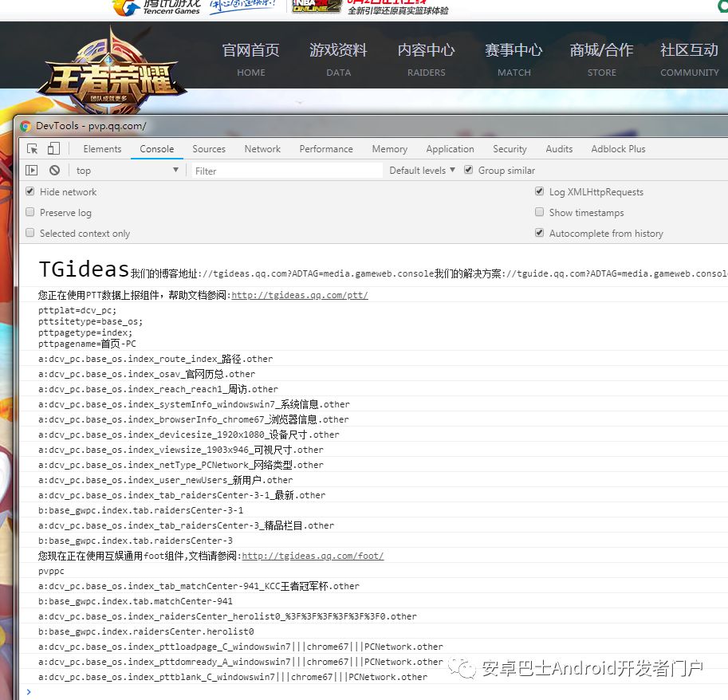Toggle Autocomplete from history checkbox
The height and width of the screenshot is (700, 728).
tap(540, 233)
